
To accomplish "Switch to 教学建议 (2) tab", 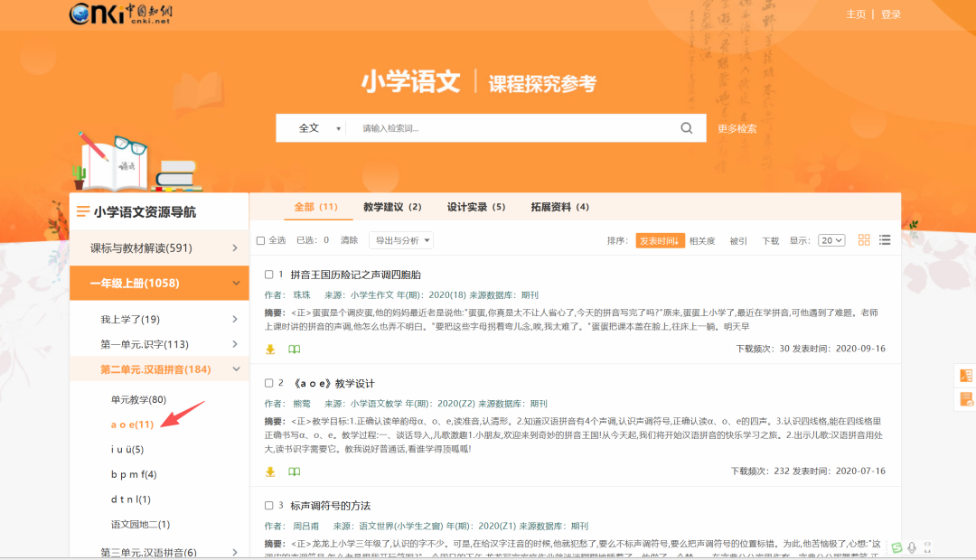I will pyautogui.click(x=393, y=207).
